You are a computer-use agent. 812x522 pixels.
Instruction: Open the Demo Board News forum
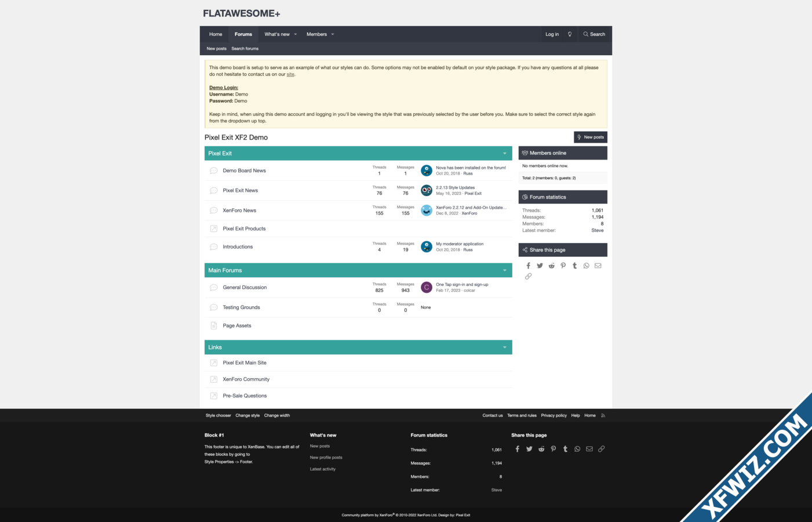pos(245,171)
